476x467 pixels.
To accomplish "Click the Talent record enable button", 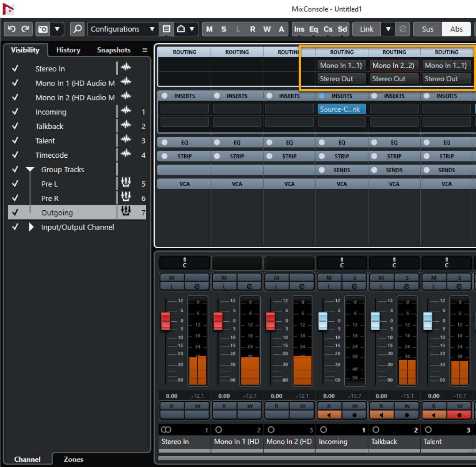I will pos(459,415).
